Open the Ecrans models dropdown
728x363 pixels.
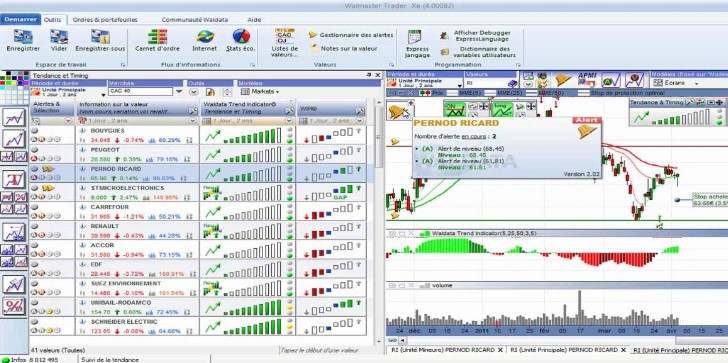pos(676,83)
